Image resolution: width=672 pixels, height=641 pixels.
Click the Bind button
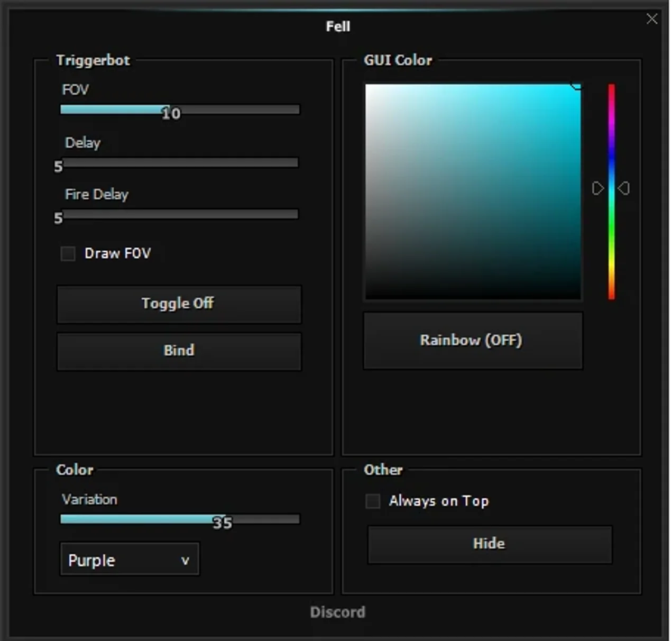click(179, 351)
